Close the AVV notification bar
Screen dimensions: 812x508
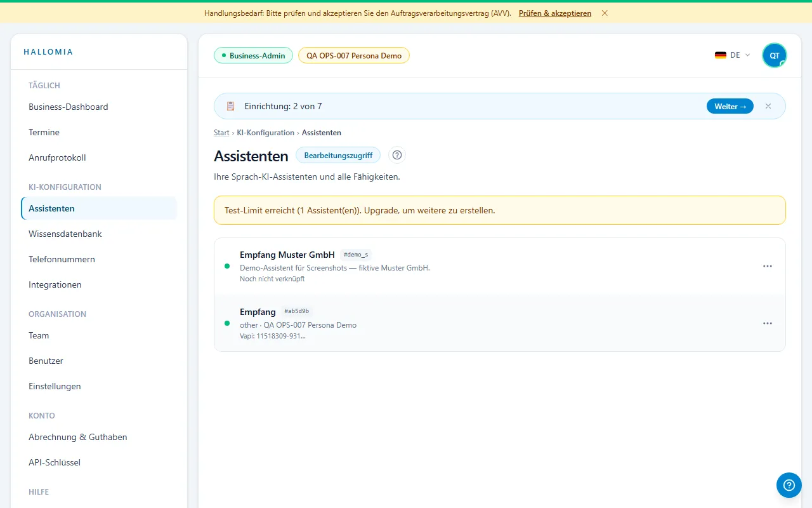coord(605,13)
